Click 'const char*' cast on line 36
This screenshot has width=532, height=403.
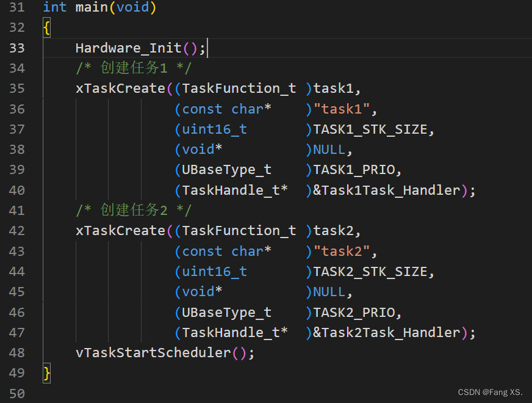pyautogui.click(x=226, y=109)
